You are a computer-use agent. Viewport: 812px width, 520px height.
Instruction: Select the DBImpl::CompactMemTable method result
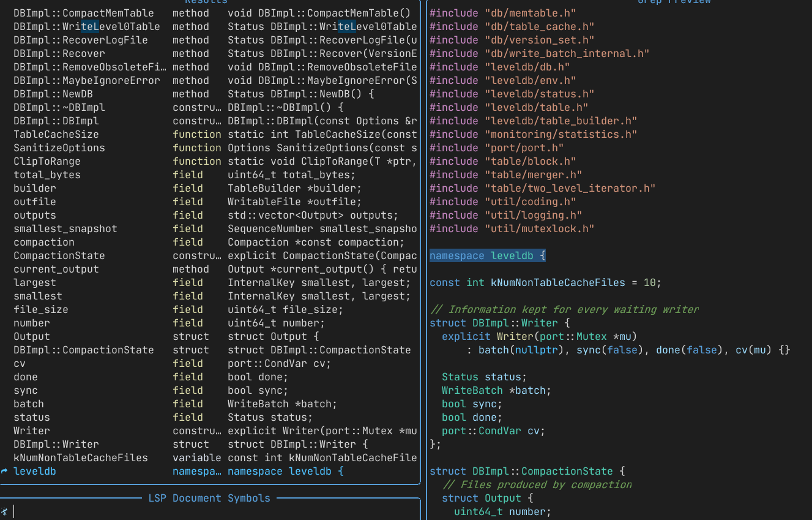coord(84,13)
